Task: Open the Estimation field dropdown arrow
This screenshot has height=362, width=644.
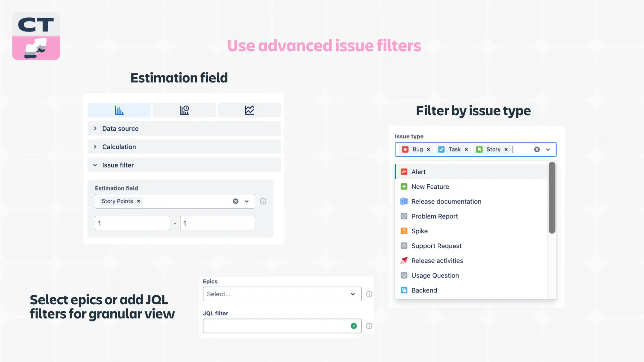Action: coord(247,201)
